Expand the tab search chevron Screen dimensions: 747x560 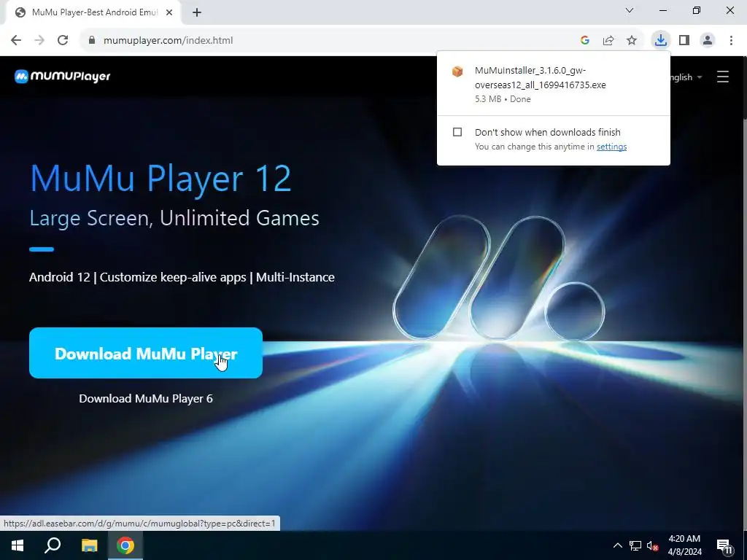tap(630, 10)
